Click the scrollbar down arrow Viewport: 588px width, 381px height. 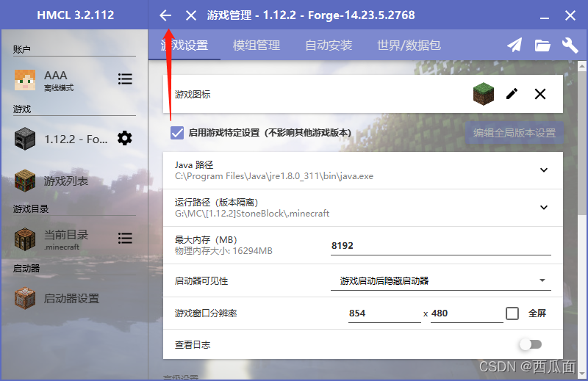582,374
